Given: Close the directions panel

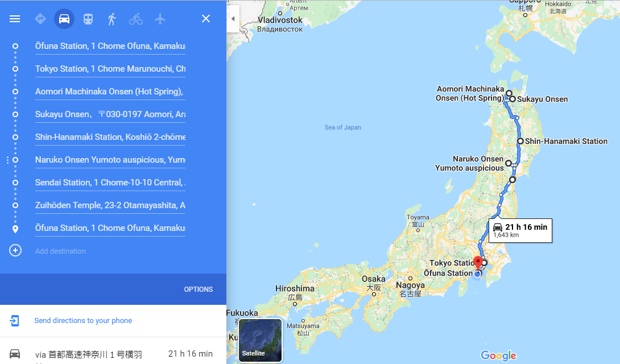Looking at the screenshot, I should pyautogui.click(x=205, y=19).
